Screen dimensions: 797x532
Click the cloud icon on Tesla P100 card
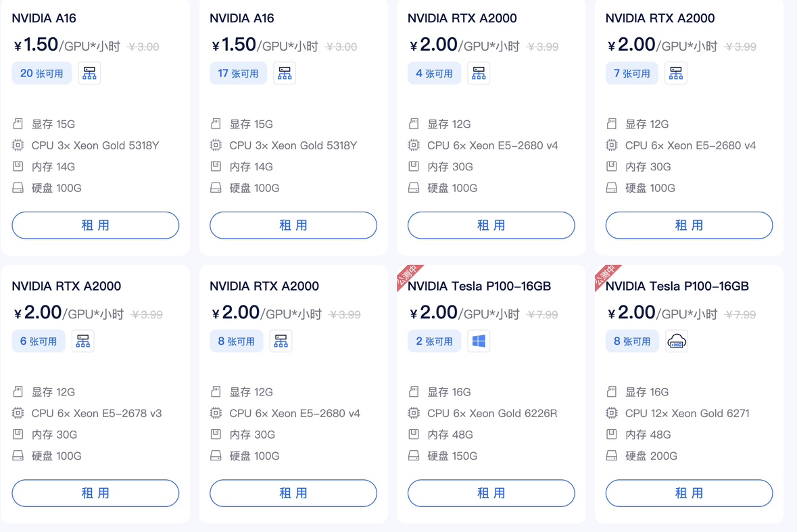[677, 341]
